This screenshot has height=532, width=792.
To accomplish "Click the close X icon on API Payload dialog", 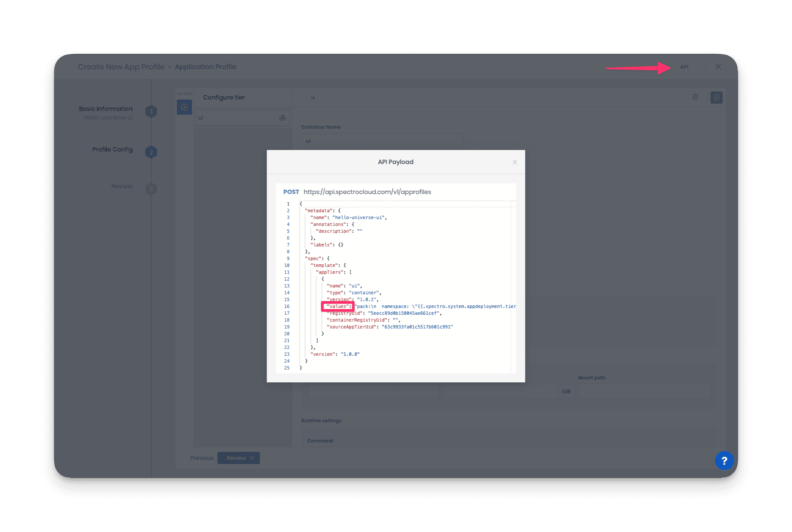I will 515,162.
